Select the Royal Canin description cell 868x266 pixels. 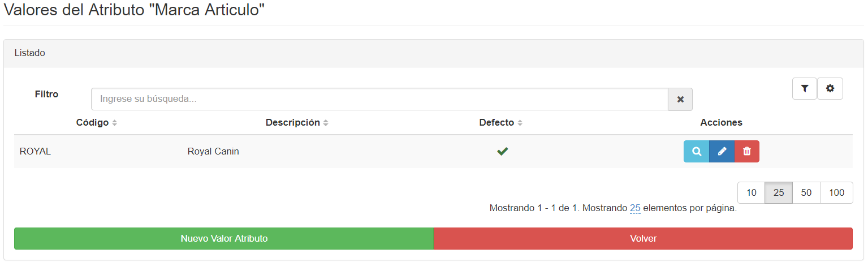(x=213, y=152)
